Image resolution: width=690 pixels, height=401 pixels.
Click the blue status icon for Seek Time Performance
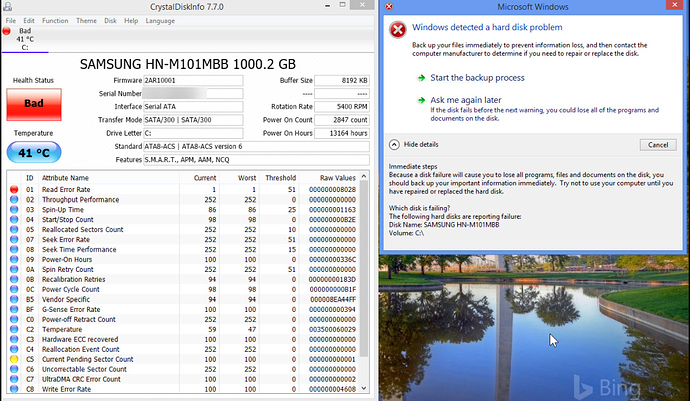(x=14, y=250)
